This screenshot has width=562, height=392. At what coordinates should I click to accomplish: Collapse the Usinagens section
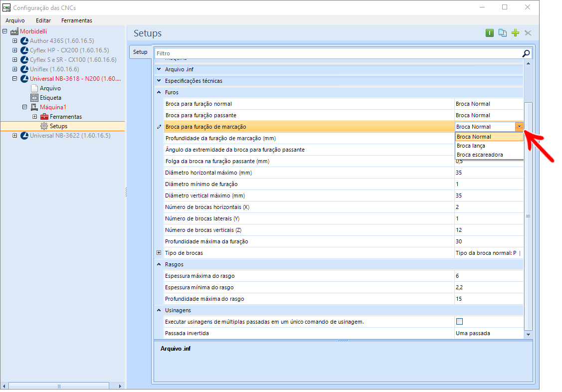tap(159, 310)
